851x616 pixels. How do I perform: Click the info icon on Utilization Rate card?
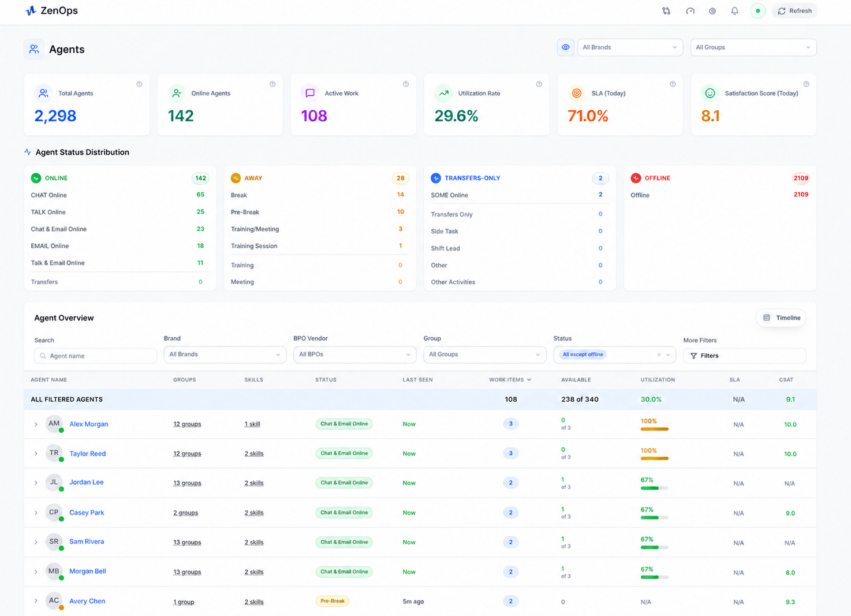(539, 84)
